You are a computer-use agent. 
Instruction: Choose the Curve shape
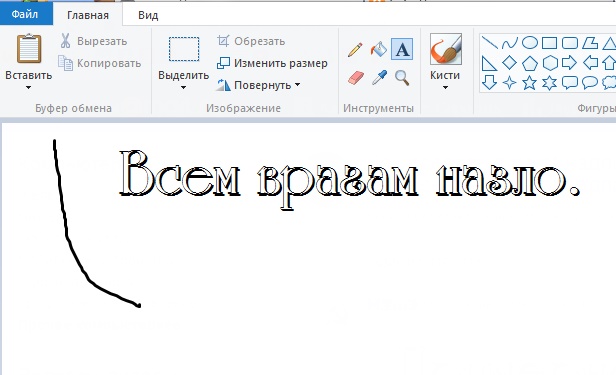tap(510, 43)
